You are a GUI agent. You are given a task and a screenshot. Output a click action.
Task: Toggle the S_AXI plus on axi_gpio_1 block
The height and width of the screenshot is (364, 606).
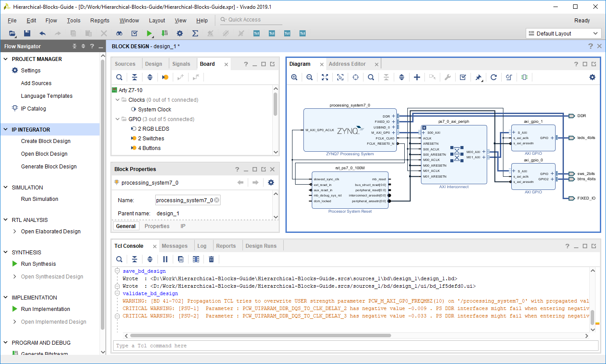[513, 132]
